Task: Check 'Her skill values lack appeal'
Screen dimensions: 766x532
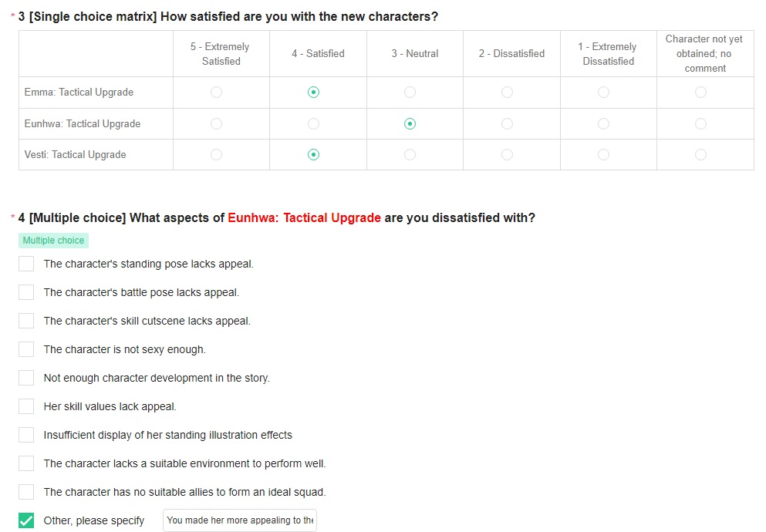Action: pos(26,406)
